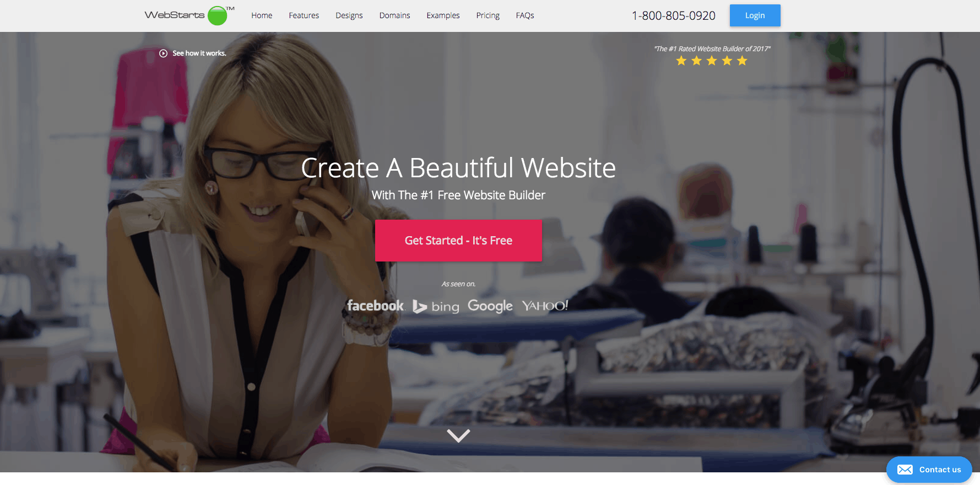
Task: Click the YAHOO! logo
Action: tap(545, 306)
